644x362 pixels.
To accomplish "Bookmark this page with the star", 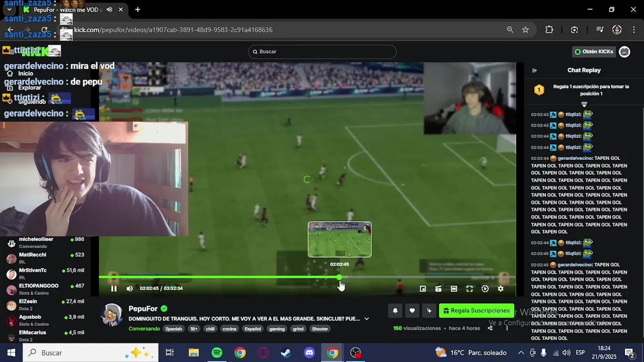I will tap(525, 30).
